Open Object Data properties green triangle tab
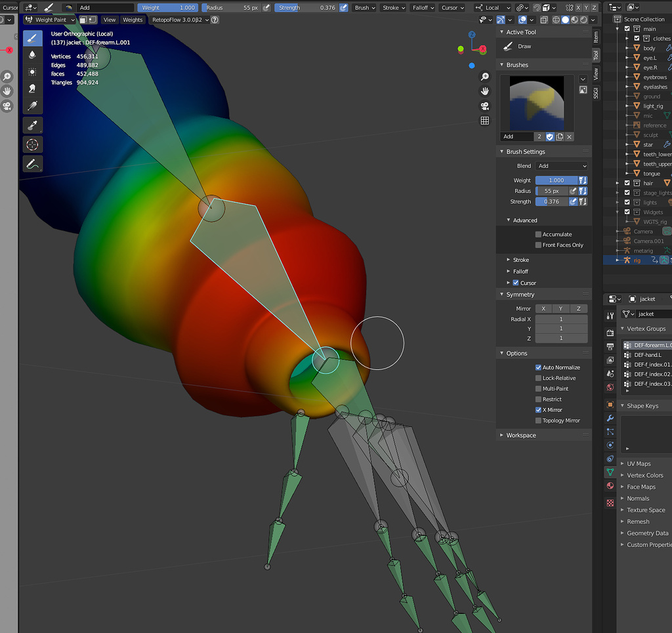This screenshot has height=633, width=672. (x=610, y=472)
